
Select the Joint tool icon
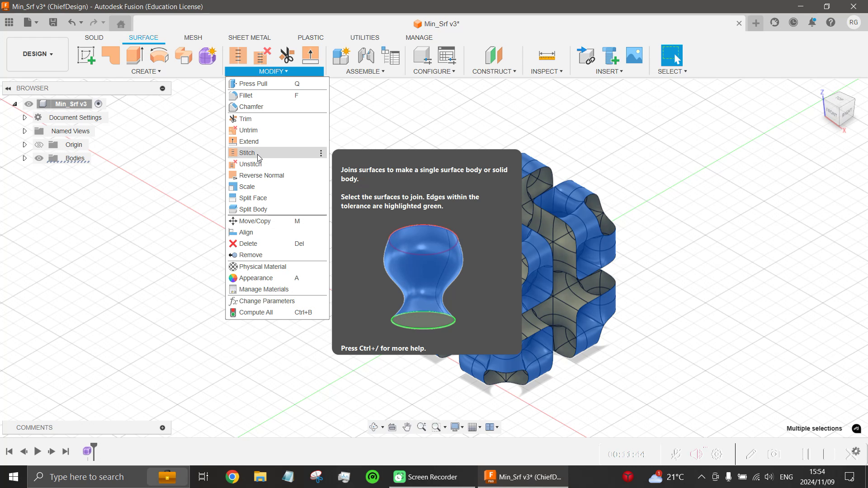pos(366,55)
